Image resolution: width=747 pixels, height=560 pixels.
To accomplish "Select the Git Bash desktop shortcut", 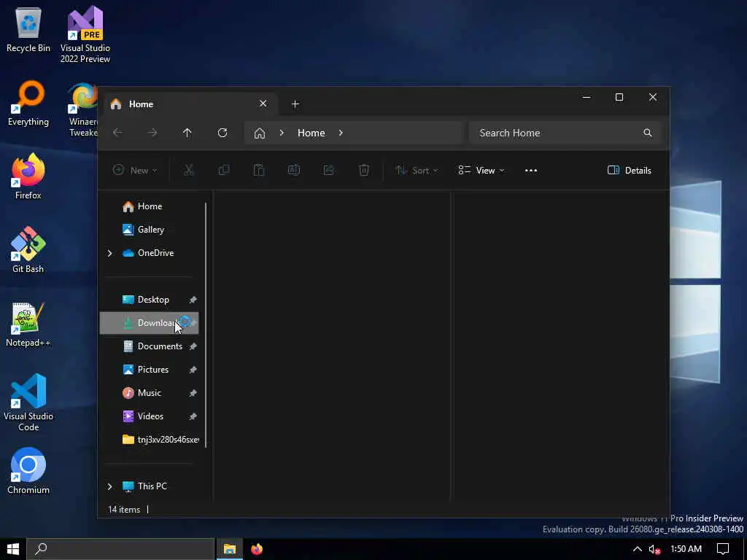I will pos(28,250).
